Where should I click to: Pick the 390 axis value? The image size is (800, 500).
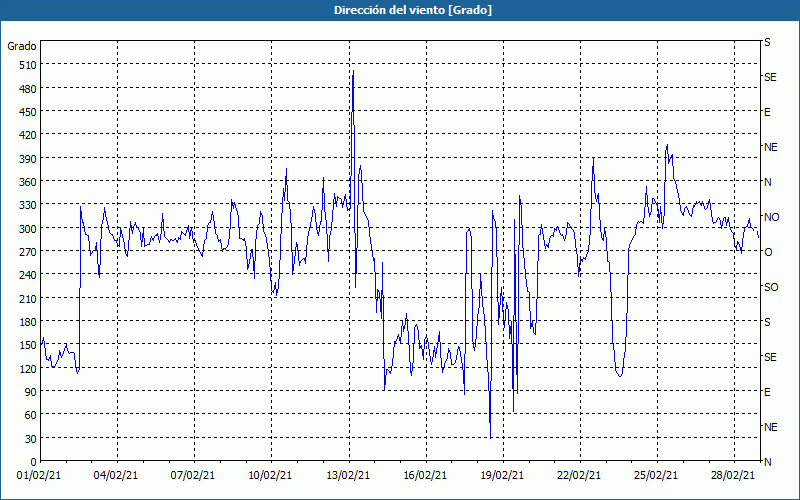[x=28, y=159]
